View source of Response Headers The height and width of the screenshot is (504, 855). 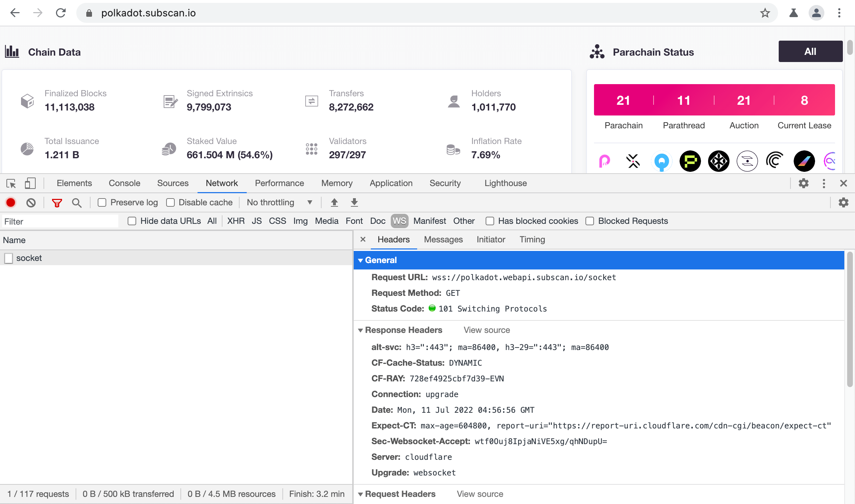[x=487, y=330]
